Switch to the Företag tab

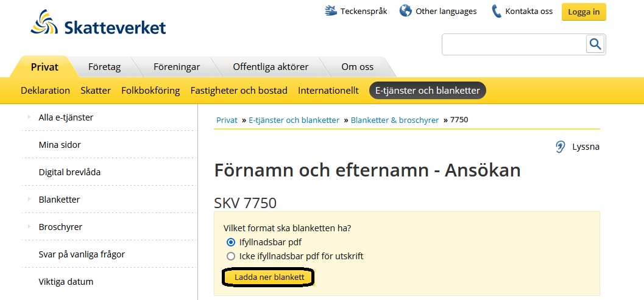[x=104, y=67]
